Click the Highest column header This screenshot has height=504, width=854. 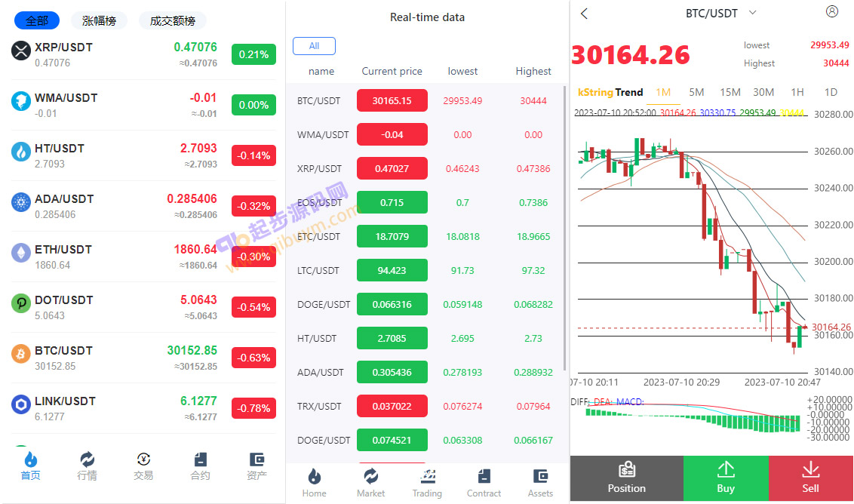tap(533, 72)
